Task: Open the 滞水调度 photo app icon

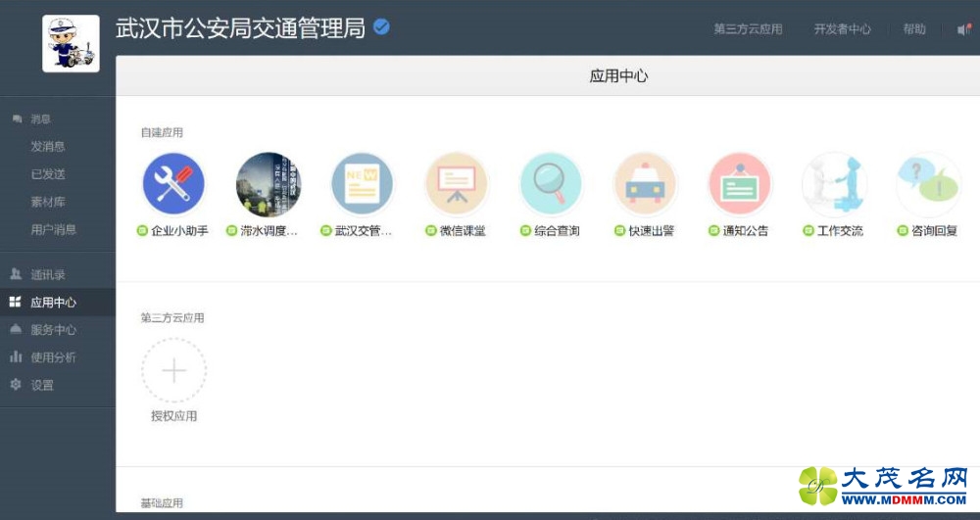Action: (269, 184)
